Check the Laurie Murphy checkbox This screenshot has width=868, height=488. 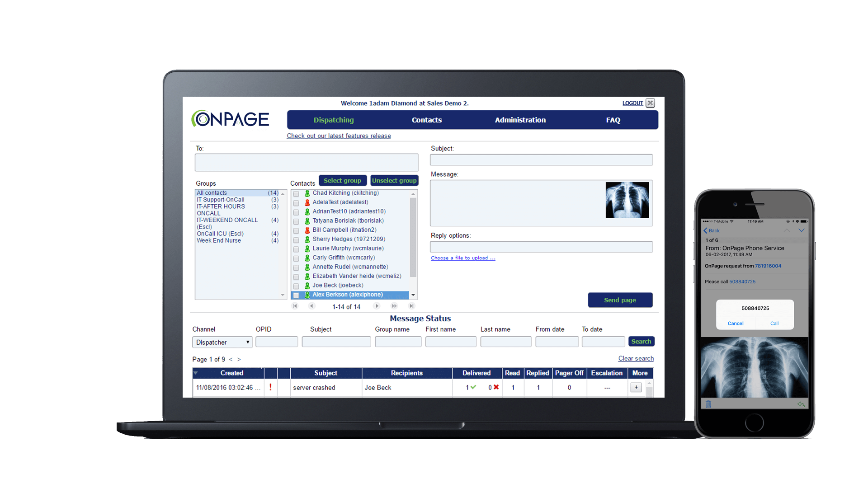[x=296, y=249]
